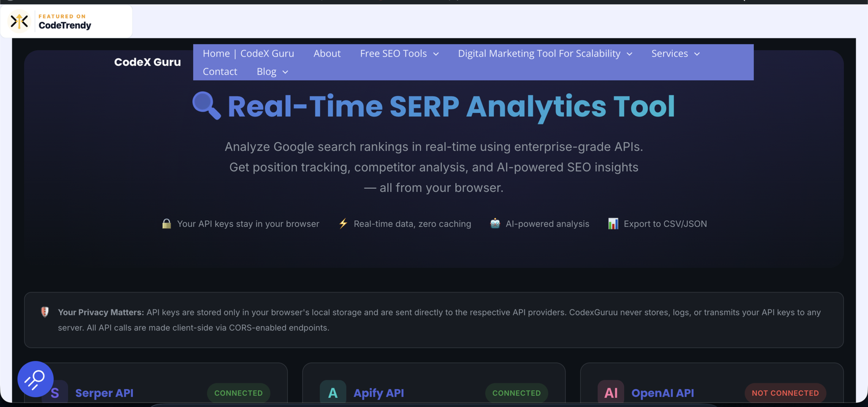Image resolution: width=868 pixels, height=407 pixels.
Task: Click the 'Export to CSV/JSON' text
Action: coord(665,224)
